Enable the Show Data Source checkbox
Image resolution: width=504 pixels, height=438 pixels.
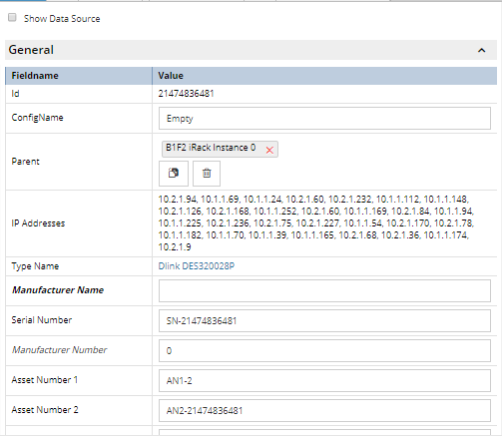pos(12,17)
